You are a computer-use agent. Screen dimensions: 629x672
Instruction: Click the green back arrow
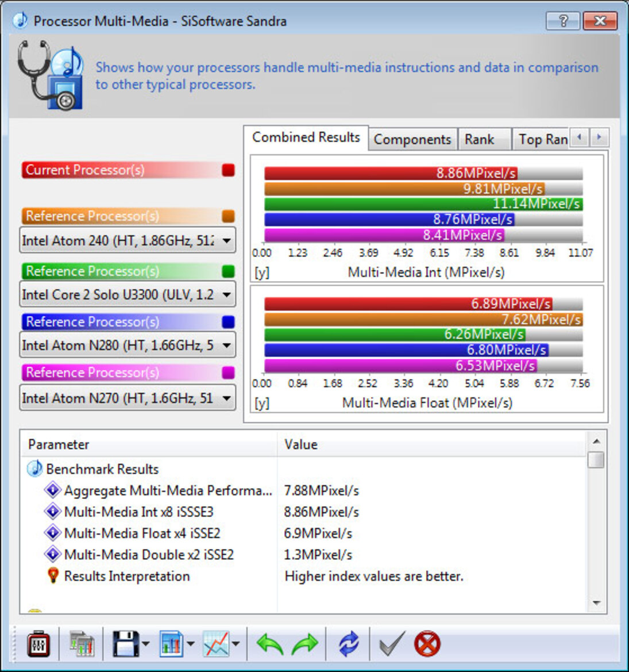click(x=270, y=644)
